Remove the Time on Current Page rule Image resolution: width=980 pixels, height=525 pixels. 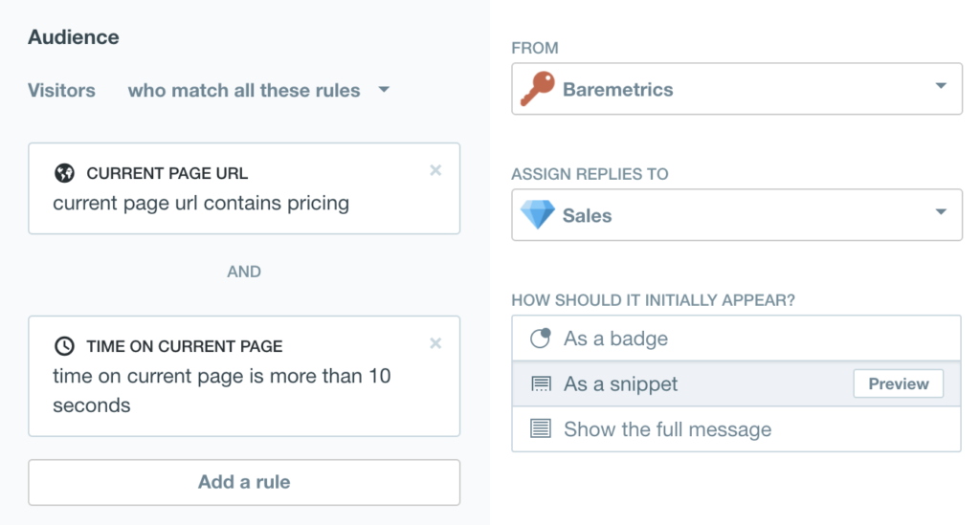[x=435, y=343]
